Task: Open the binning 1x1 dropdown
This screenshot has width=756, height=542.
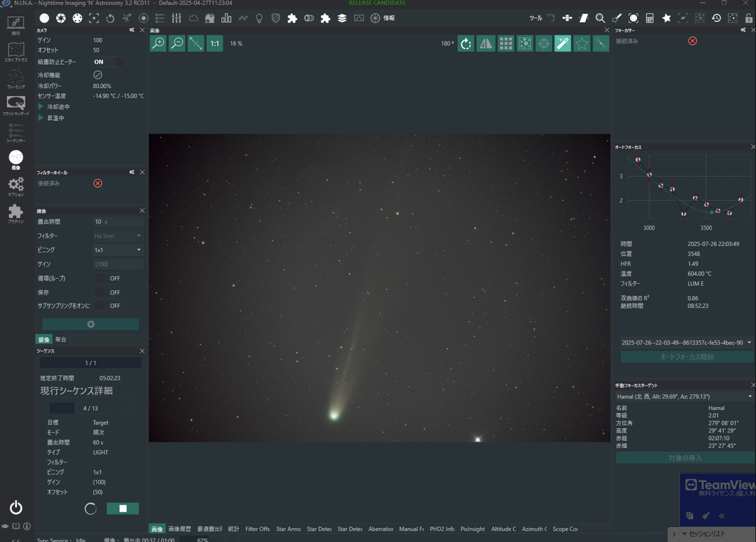Action: pos(118,250)
